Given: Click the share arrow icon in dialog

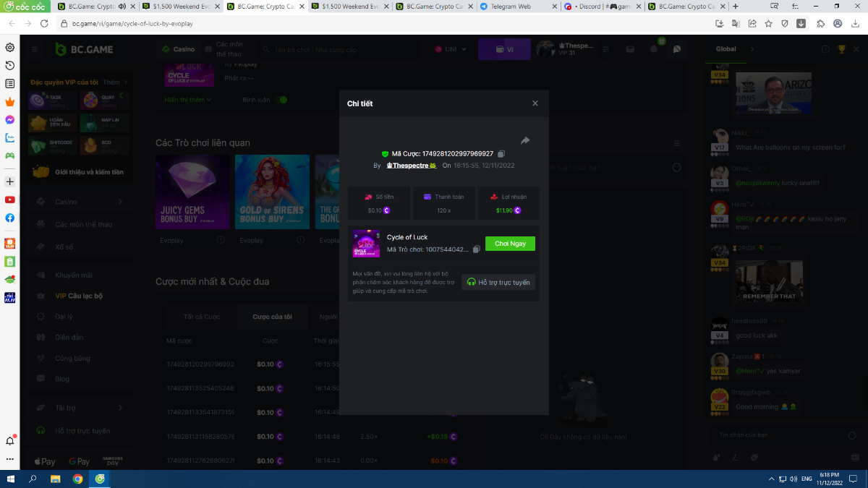Looking at the screenshot, I should (525, 140).
